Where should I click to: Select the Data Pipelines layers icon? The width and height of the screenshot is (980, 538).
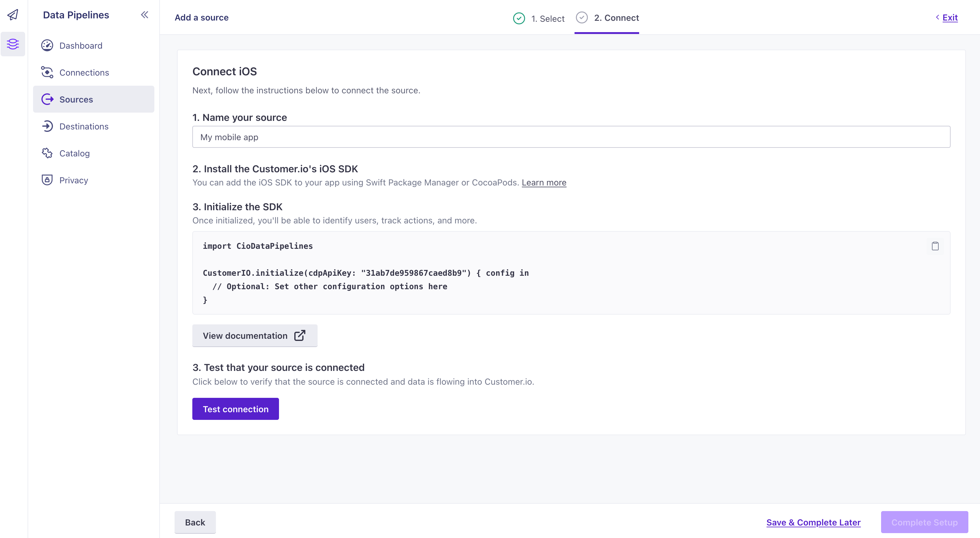tap(13, 44)
